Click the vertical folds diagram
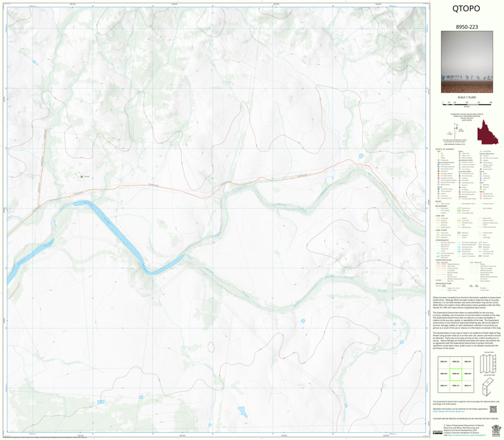 coord(488,363)
